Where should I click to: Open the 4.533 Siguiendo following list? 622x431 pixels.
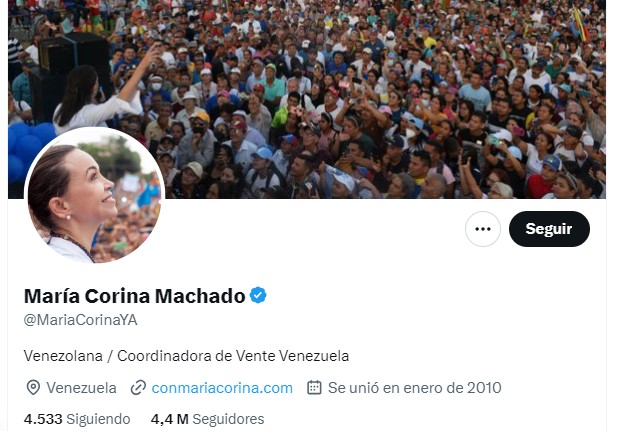click(x=77, y=419)
